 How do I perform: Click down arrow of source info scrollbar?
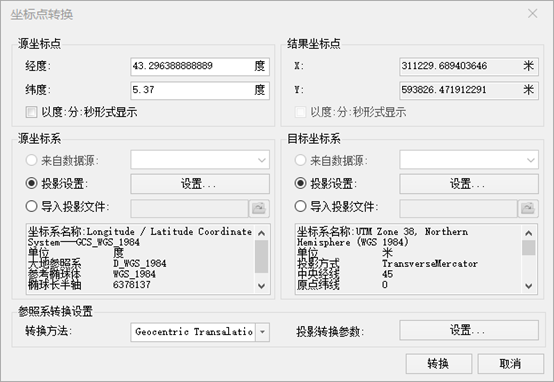click(261, 286)
